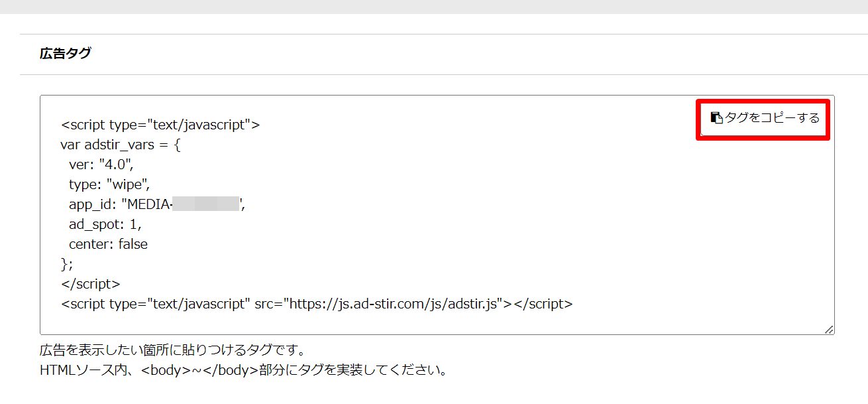Click the ad_spot: 1 code line
Image resolution: width=868 pixels, height=404 pixels.
tap(105, 224)
